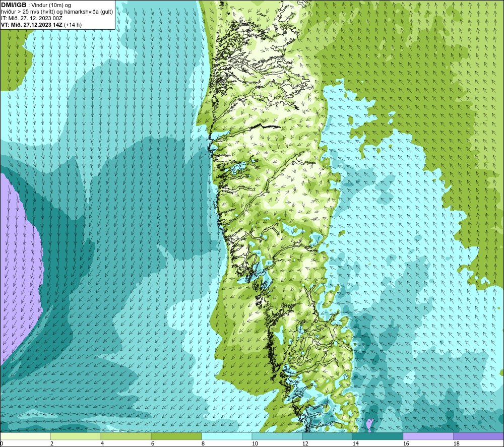Click the 8–10 m/s light cyan legend swatch
This screenshot has width=504, height=447.
pyautogui.click(x=227, y=436)
